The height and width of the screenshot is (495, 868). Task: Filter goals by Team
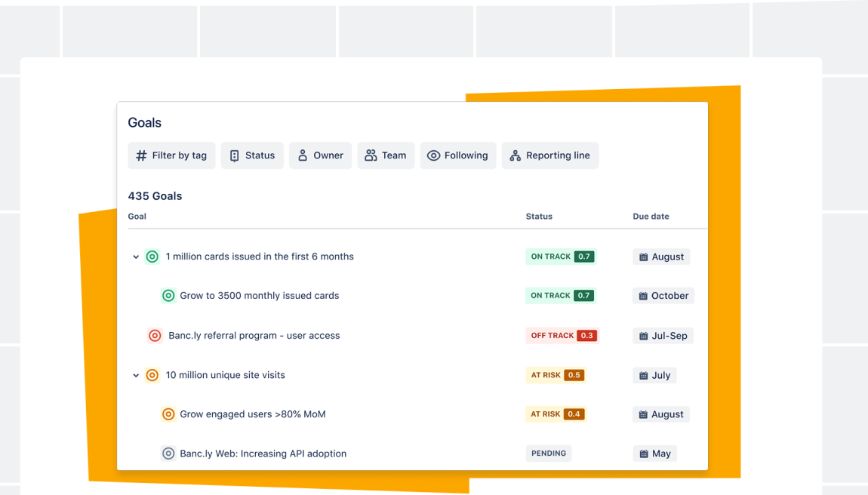(386, 155)
